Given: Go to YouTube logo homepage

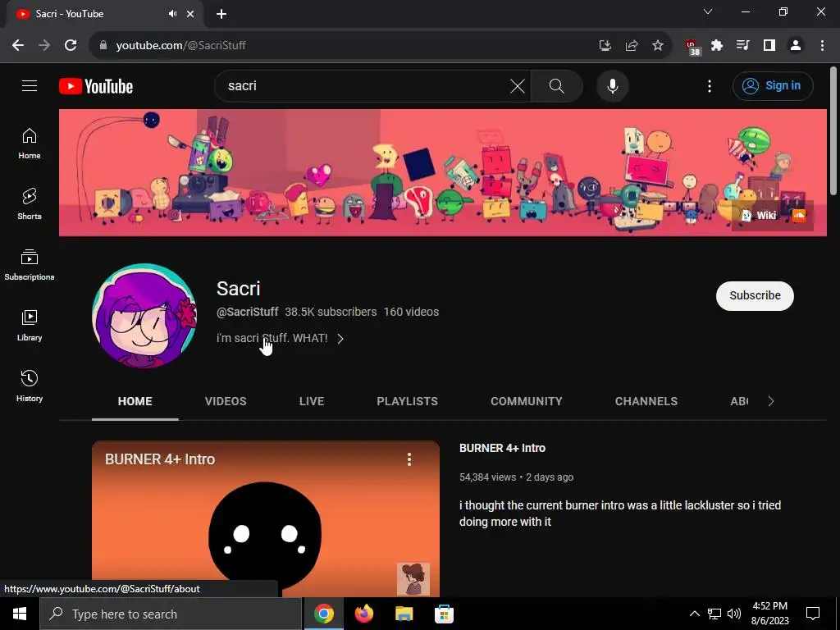Looking at the screenshot, I should tap(96, 86).
